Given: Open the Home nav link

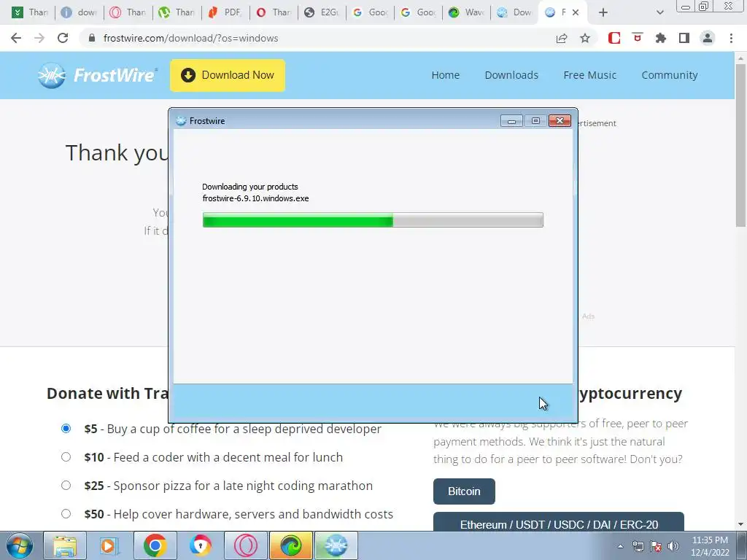Looking at the screenshot, I should pyautogui.click(x=446, y=75).
